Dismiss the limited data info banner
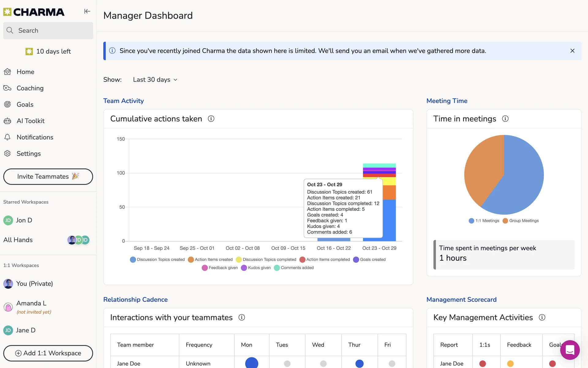This screenshot has width=588, height=368. click(572, 51)
